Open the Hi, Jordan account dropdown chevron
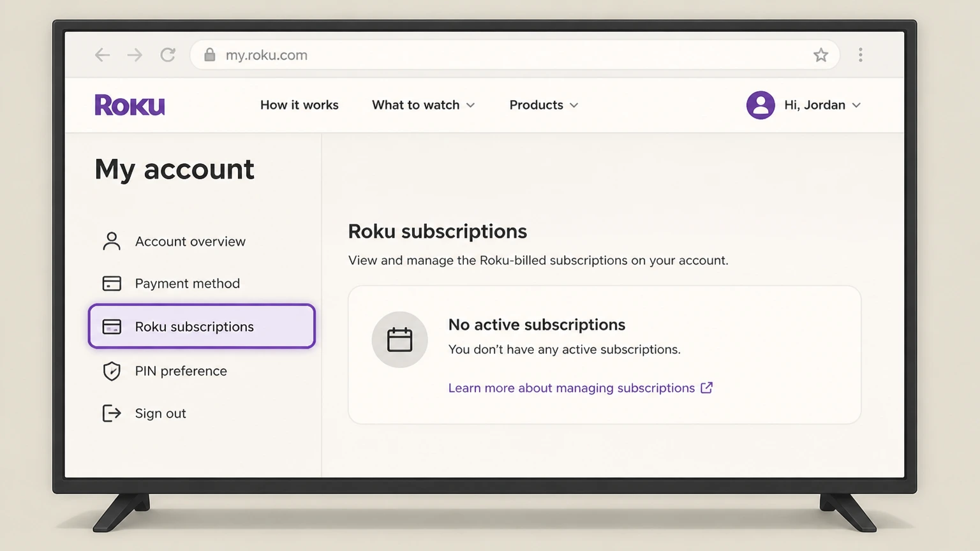Image resolution: width=980 pixels, height=551 pixels. coord(856,105)
